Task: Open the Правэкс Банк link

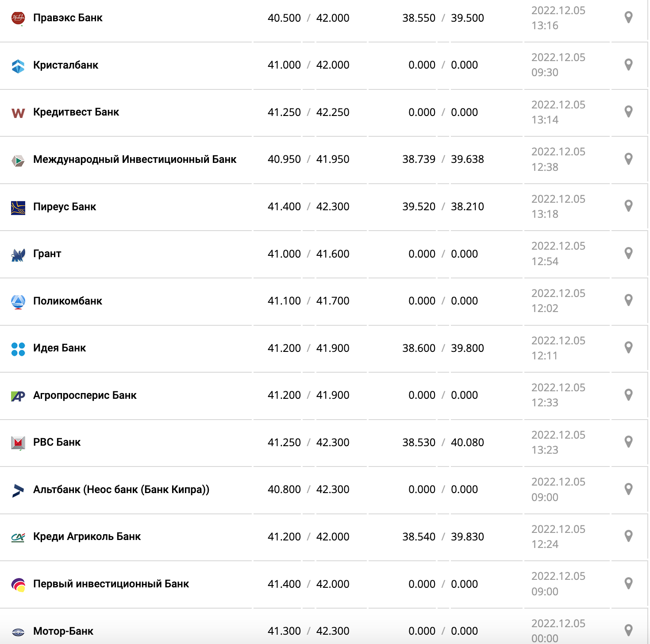Action: coord(68,18)
